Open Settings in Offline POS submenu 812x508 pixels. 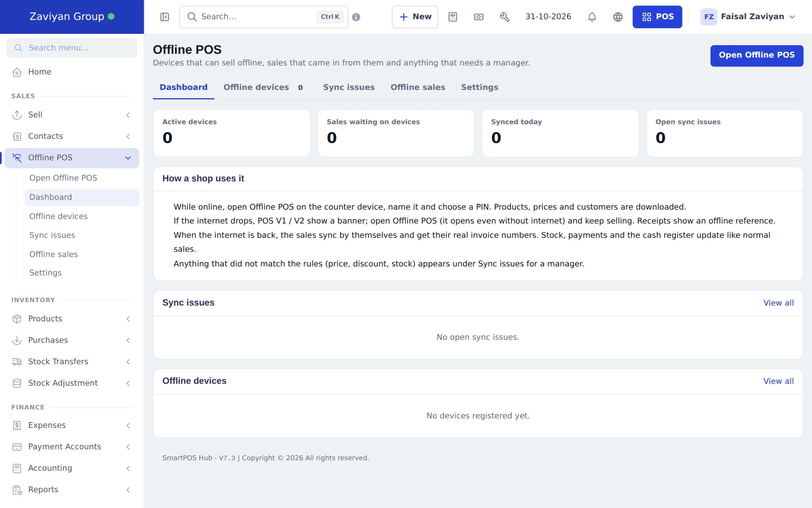(x=82, y=273)
